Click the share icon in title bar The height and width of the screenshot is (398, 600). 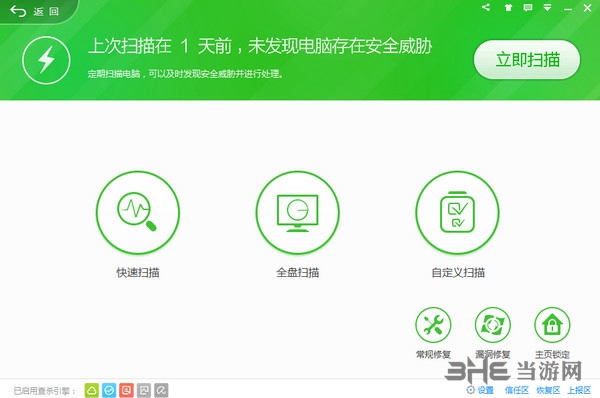[486, 7]
